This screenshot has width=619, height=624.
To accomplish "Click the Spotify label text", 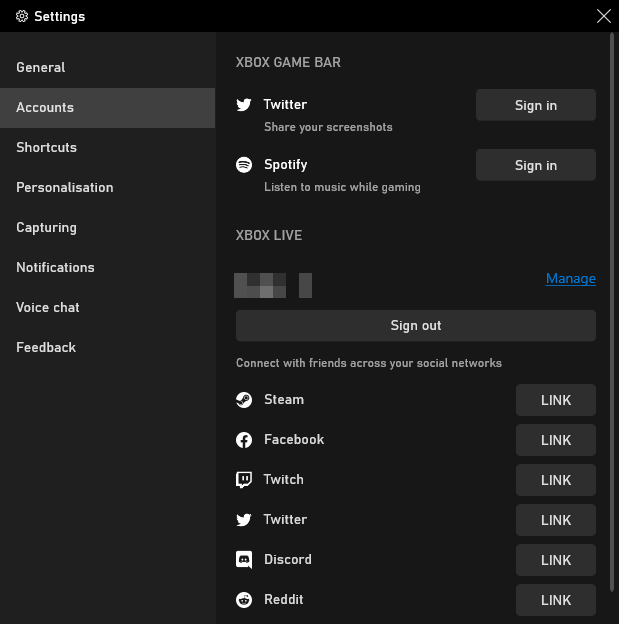I will coord(285,165).
